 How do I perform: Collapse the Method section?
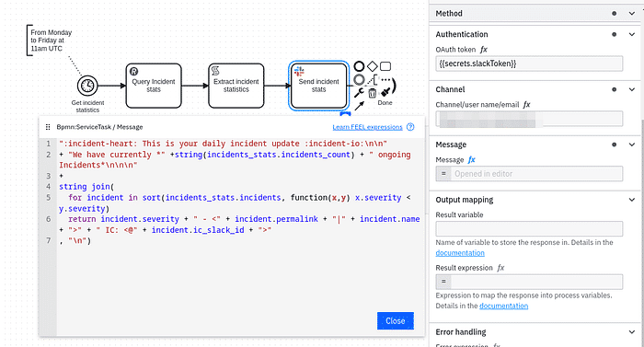632,14
